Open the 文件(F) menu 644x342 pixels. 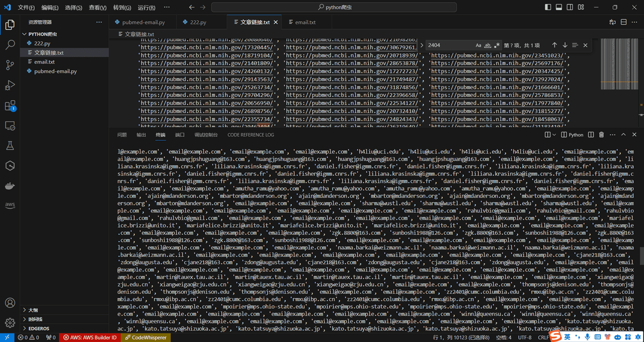point(26,8)
